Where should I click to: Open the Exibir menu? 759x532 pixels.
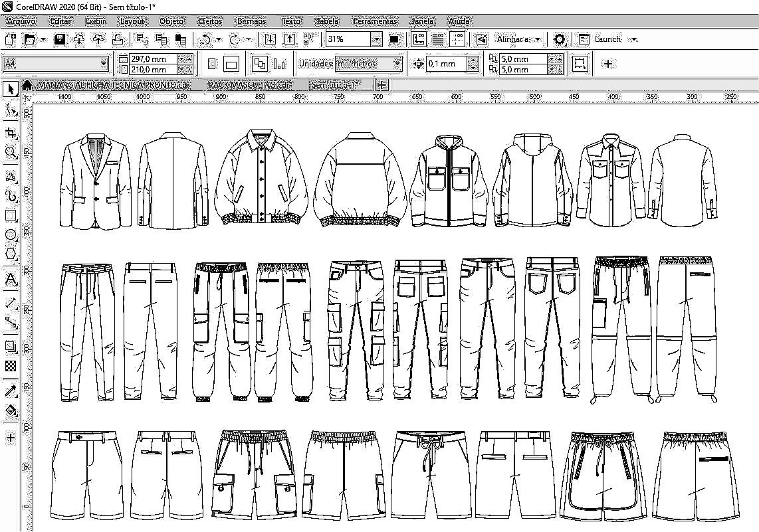coord(95,21)
